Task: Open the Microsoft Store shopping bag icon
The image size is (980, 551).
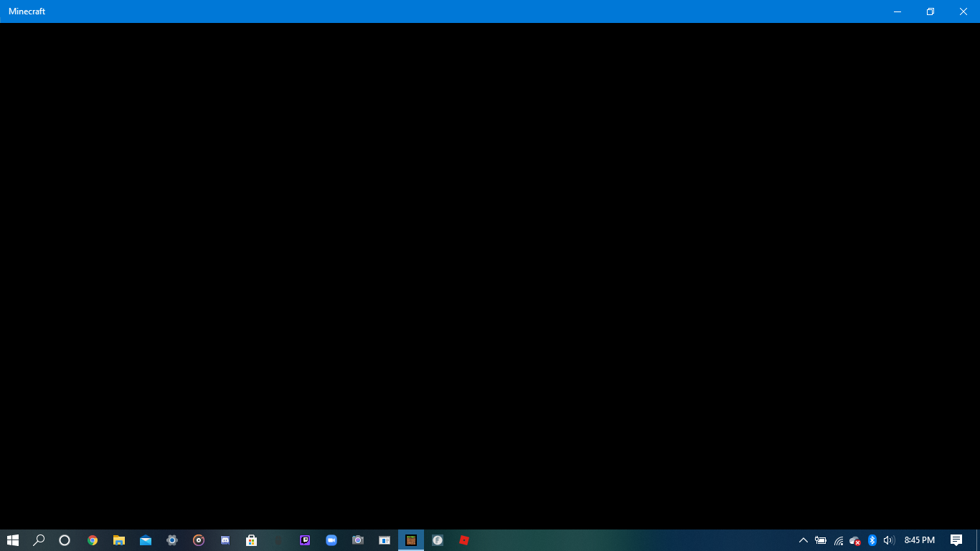Action: click(x=252, y=540)
